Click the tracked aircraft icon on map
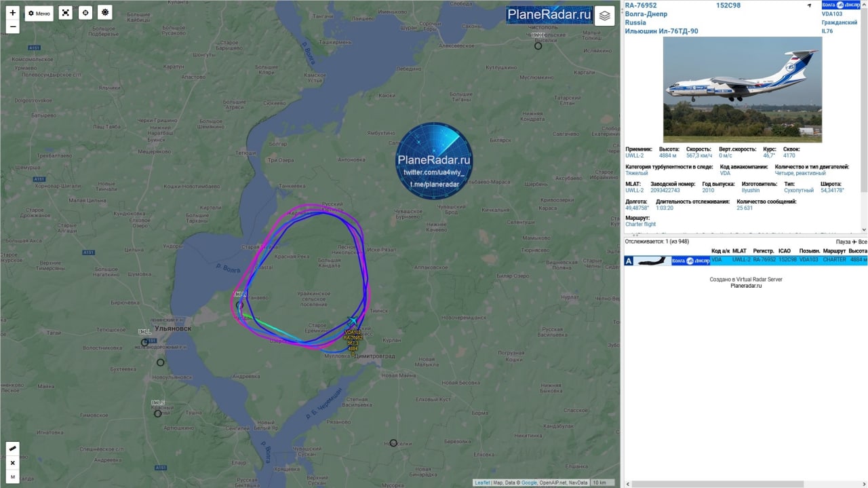 pos(353,321)
